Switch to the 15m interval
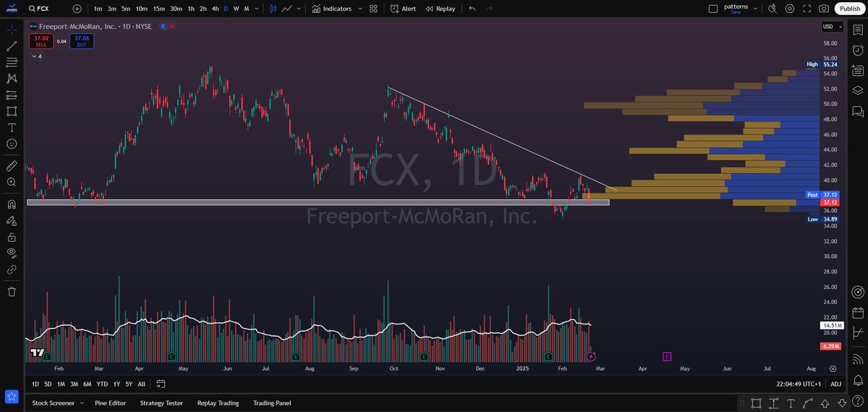The image size is (868, 412). (x=158, y=9)
